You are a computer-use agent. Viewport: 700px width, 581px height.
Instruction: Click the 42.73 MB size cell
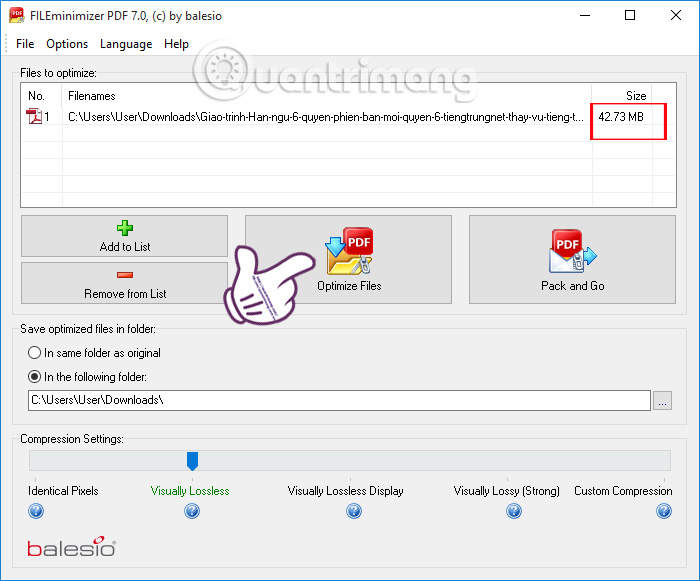[621, 117]
